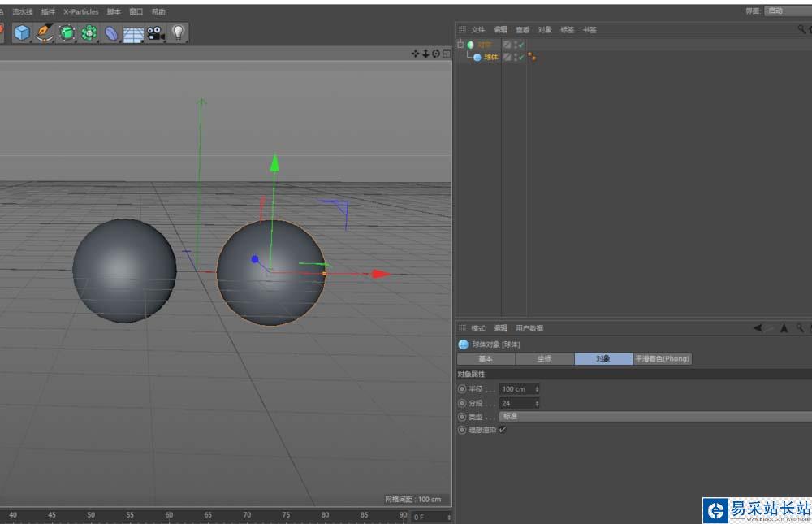
Task: Click the sphere icon beside 球体对象 title
Action: pyautogui.click(x=464, y=344)
